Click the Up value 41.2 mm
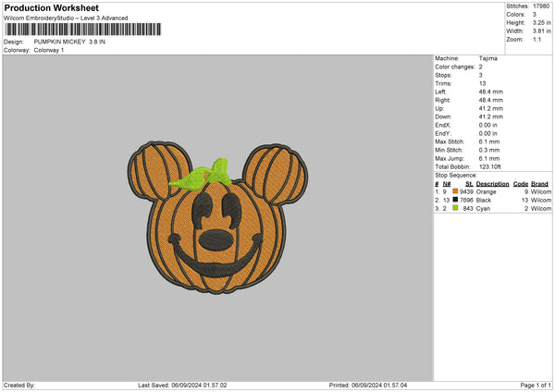 pyautogui.click(x=491, y=108)
